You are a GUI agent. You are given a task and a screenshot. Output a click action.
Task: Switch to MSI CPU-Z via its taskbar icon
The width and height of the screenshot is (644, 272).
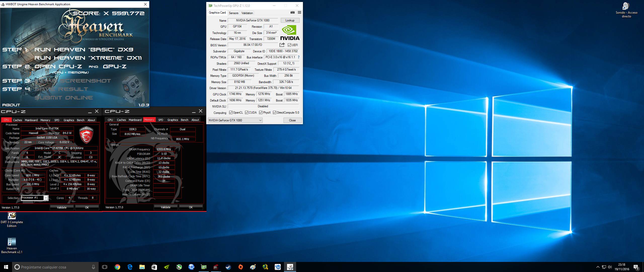click(x=216, y=267)
